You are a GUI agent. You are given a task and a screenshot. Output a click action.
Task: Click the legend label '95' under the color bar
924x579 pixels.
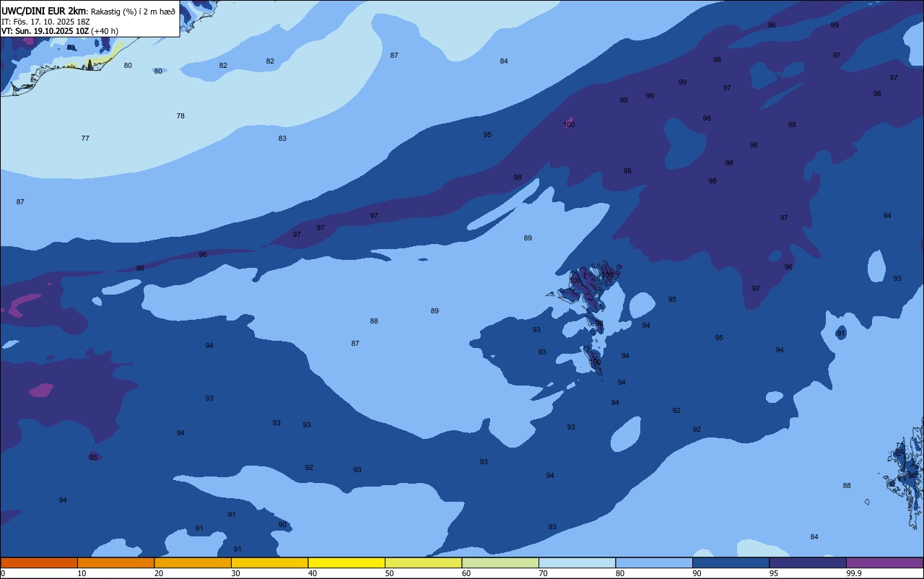coord(774,573)
